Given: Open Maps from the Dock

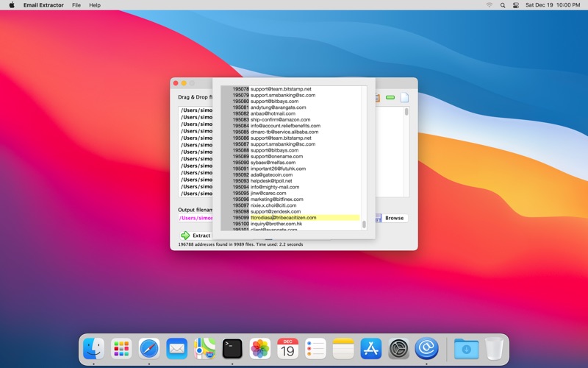Looking at the screenshot, I should (x=204, y=348).
